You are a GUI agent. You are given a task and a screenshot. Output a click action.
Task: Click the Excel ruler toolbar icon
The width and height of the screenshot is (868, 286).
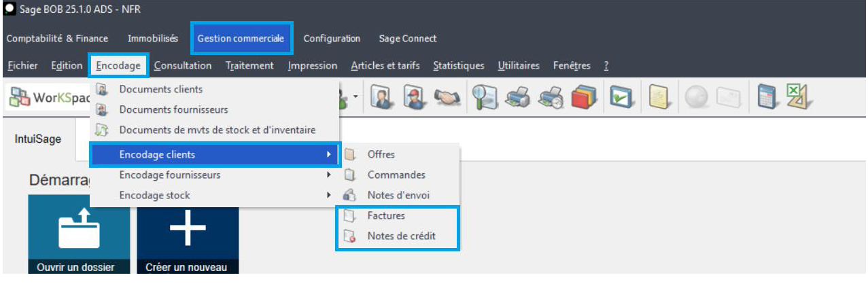click(798, 99)
